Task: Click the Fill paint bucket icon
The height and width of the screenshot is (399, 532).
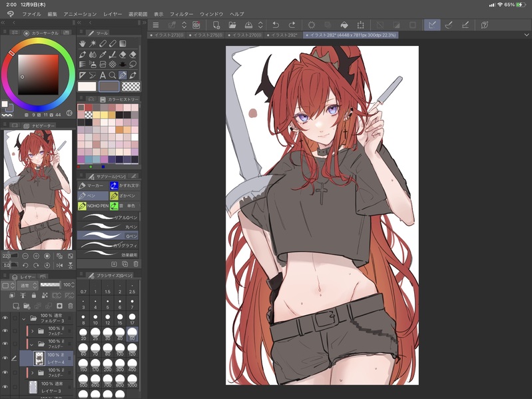Action: (344, 25)
